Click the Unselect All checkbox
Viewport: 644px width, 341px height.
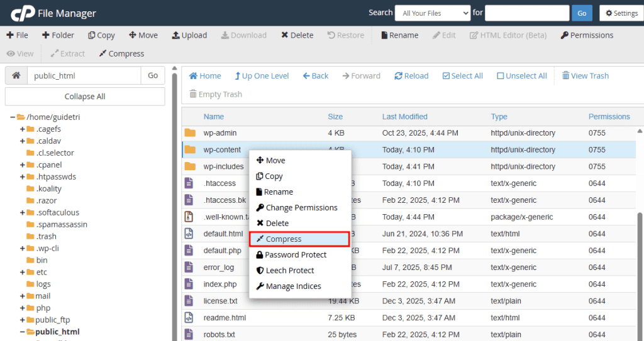point(501,76)
